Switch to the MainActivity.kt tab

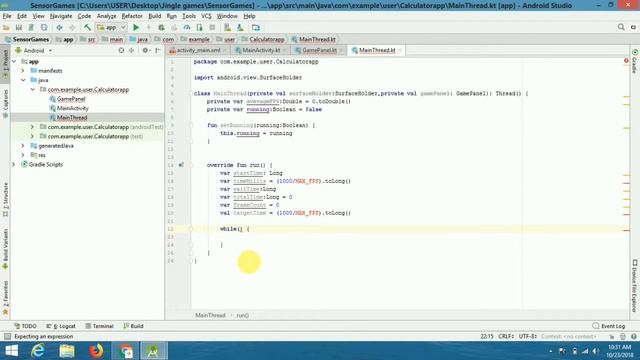(x=260, y=50)
